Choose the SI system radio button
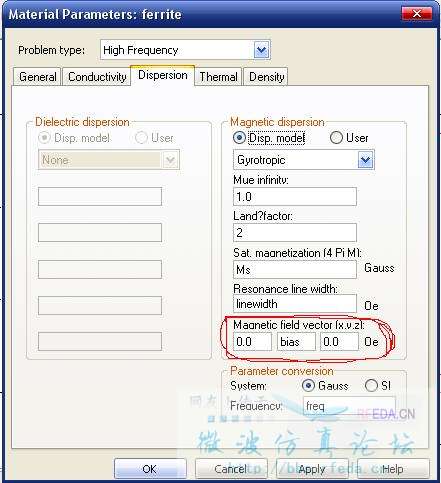The image size is (441, 483). (371, 386)
